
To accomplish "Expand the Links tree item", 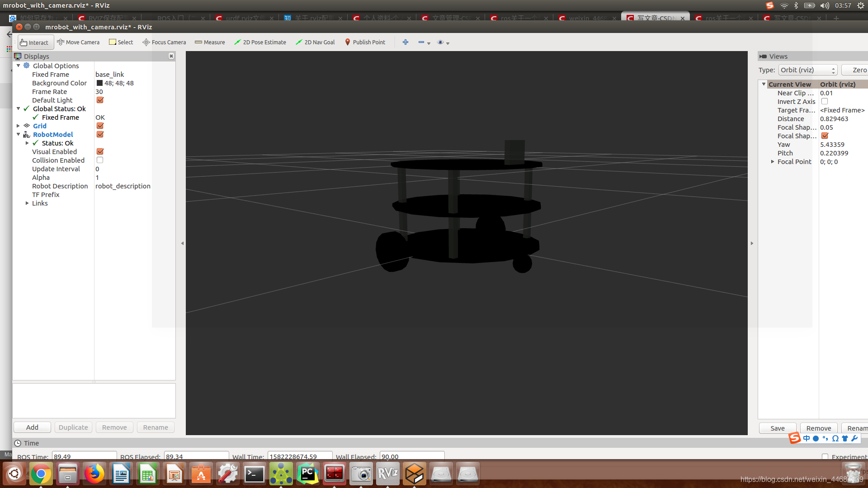I will (x=27, y=203).
